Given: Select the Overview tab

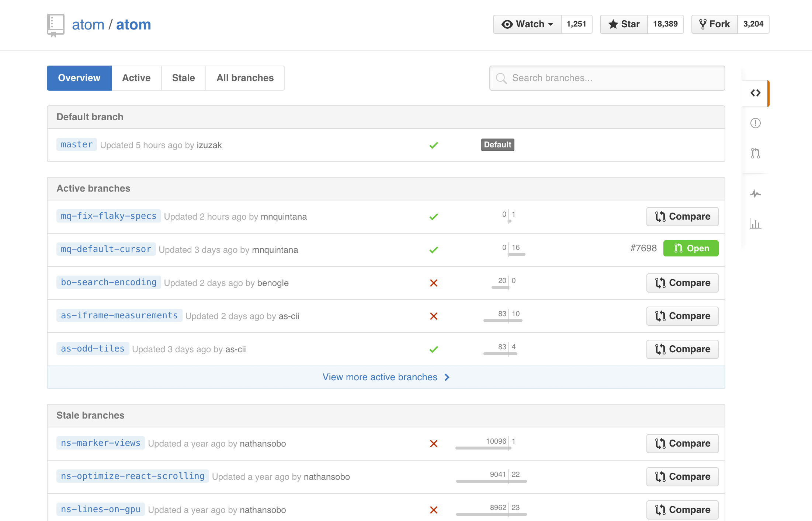Looking at the screenshot, I should [79, 78].
